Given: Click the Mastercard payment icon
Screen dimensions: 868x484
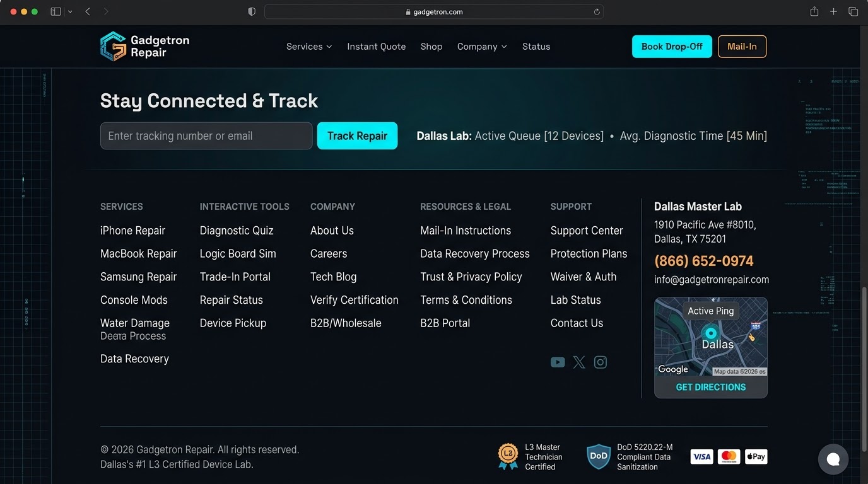Looking at the screenshot, I should (729, 457).
